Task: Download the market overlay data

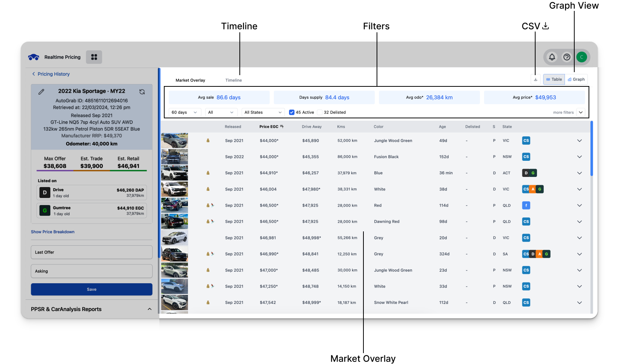Action: (536, 80)
